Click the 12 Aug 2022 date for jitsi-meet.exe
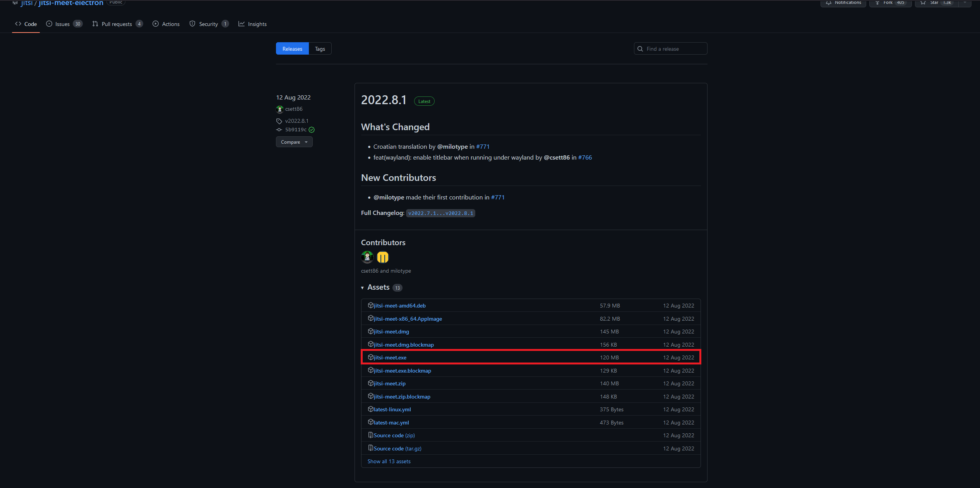This screenshot has width=980, height=488. tap(678, 357)
